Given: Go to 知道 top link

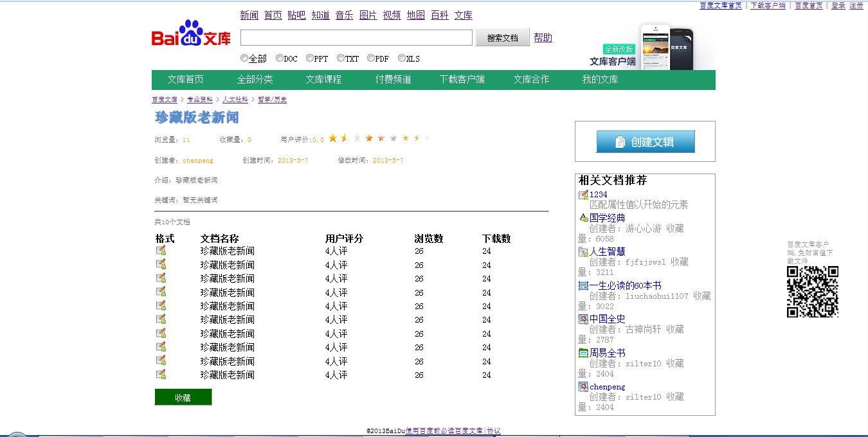Looking at the screenshot, I should click(321, 15).
